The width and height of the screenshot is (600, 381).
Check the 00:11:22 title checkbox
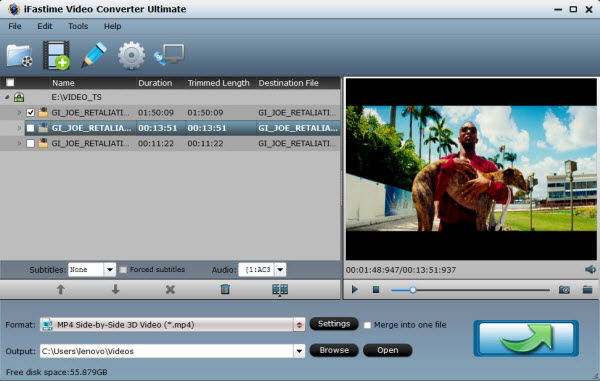tap(31, 143)
